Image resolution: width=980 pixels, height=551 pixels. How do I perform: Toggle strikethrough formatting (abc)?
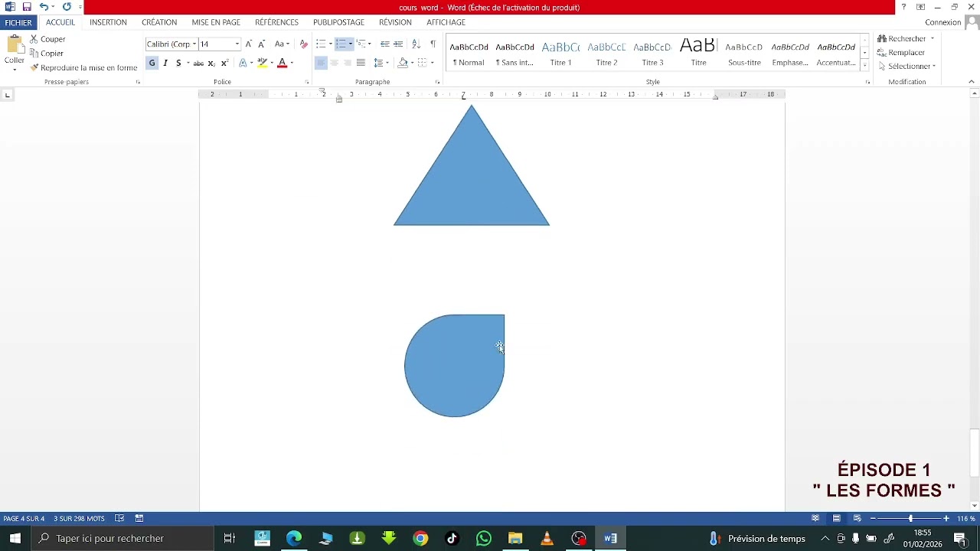tap(198, 63)
